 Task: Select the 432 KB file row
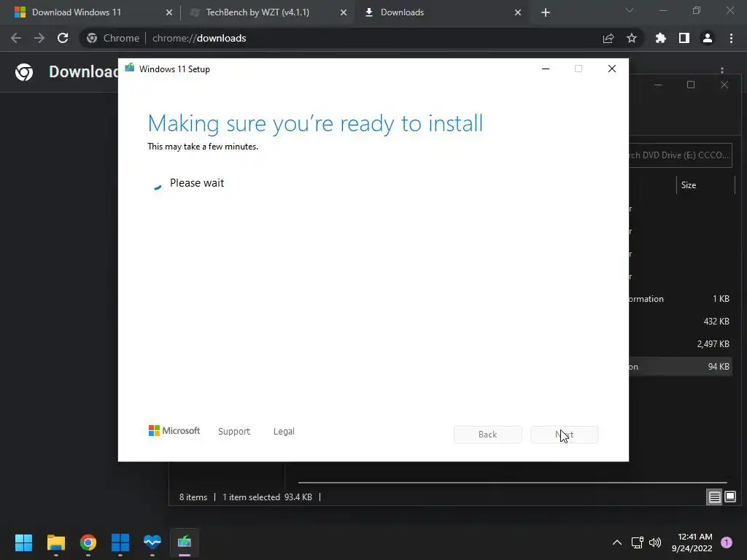(x=680, y=322)
